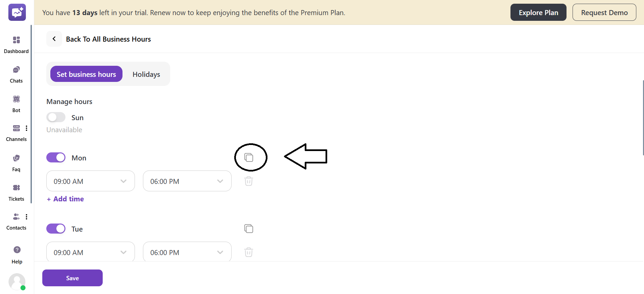Switch to the Holidays tab

[146, 74]
